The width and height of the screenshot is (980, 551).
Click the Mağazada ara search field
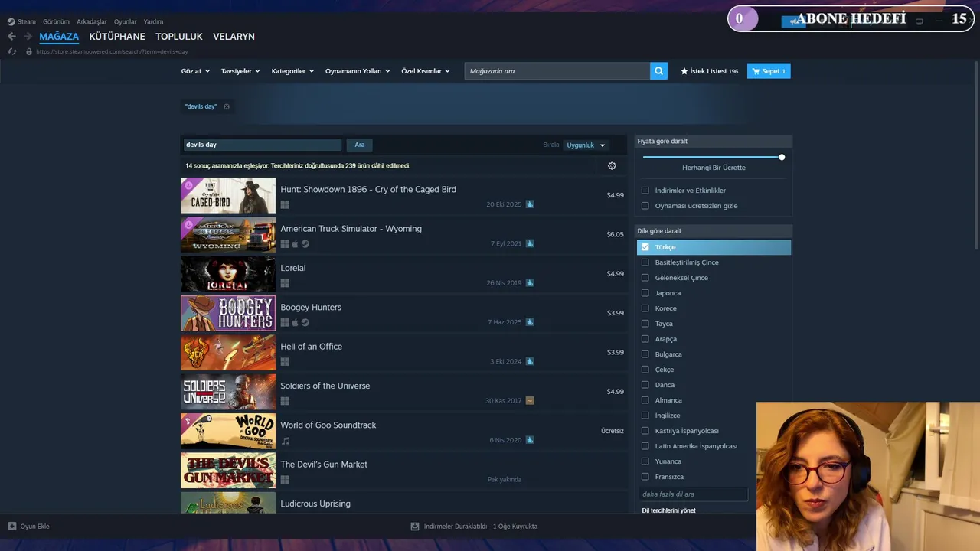click(x=557, y=71)
